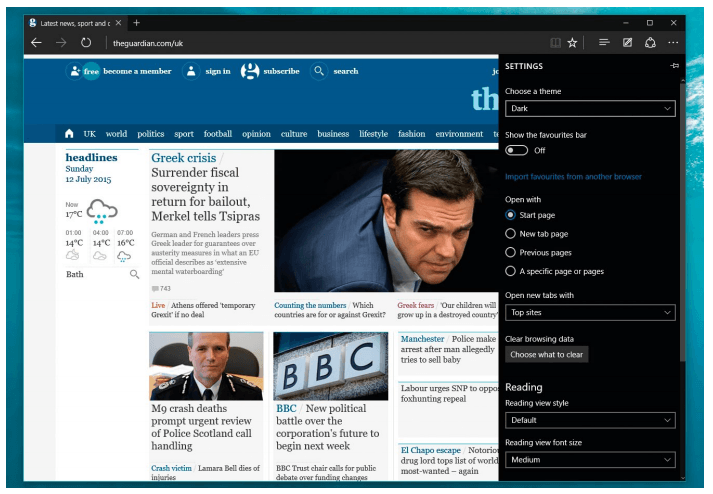Select the Start page radio option
The image size is (713, 494).
(510, 215)
